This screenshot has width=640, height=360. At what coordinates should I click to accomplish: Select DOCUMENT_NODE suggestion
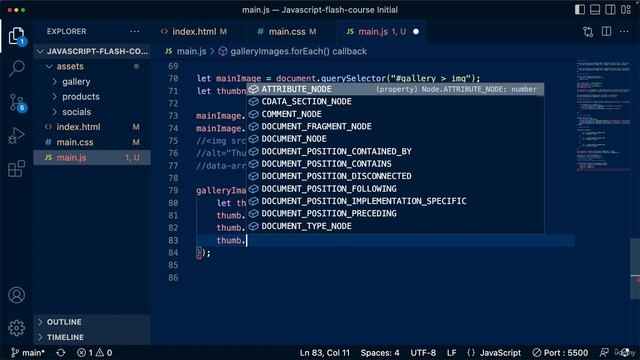395,139
